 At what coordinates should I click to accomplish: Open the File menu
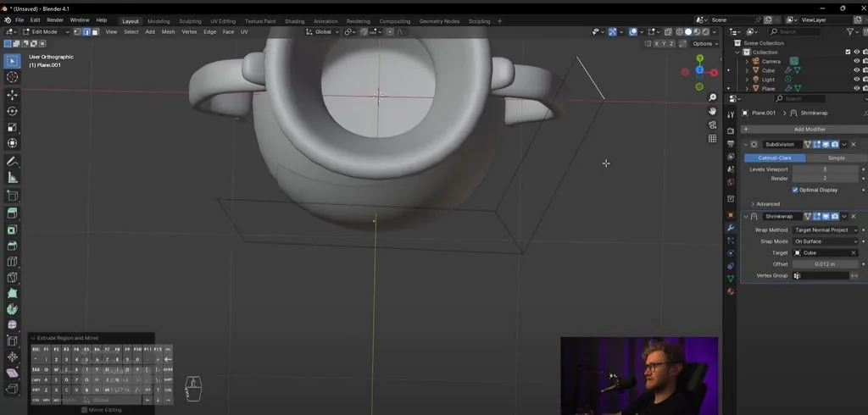[x=19, y=20]
